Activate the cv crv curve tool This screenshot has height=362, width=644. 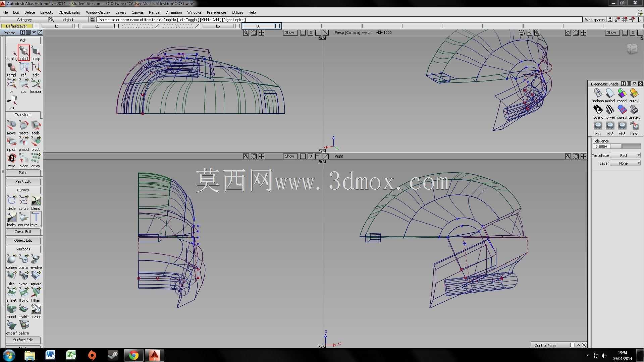click(23, 203)
